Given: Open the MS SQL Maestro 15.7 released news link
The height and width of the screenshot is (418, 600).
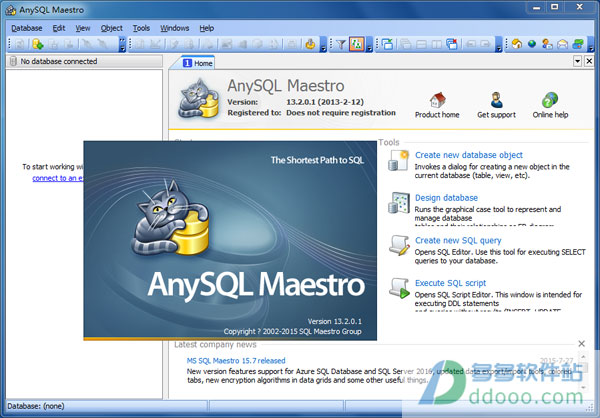Looking at the screenshot, I should click(x=236, y=361).
